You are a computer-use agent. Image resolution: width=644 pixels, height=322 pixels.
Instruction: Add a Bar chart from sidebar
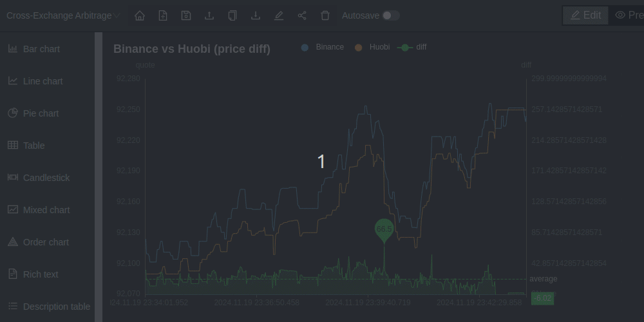(x=41, y=49)
